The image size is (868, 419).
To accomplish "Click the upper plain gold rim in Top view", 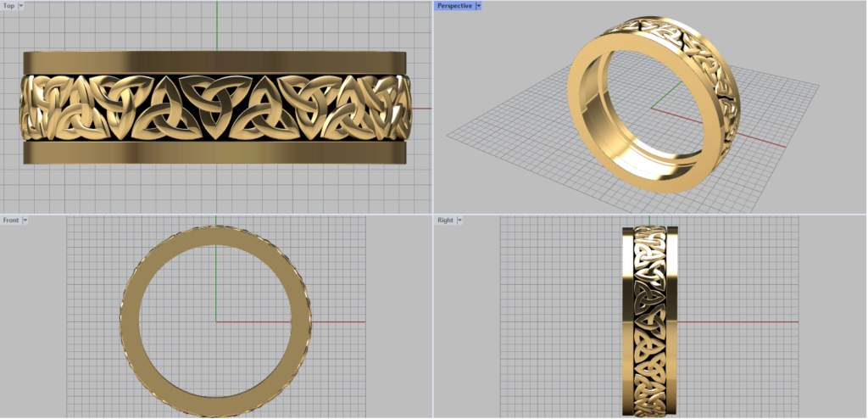I will click(216, 62).
